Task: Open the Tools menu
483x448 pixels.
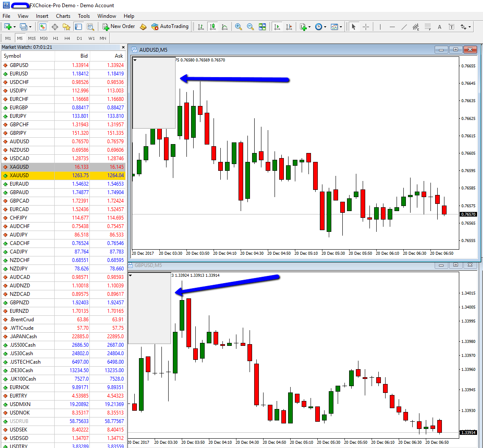Action: (x=84, y=16)
